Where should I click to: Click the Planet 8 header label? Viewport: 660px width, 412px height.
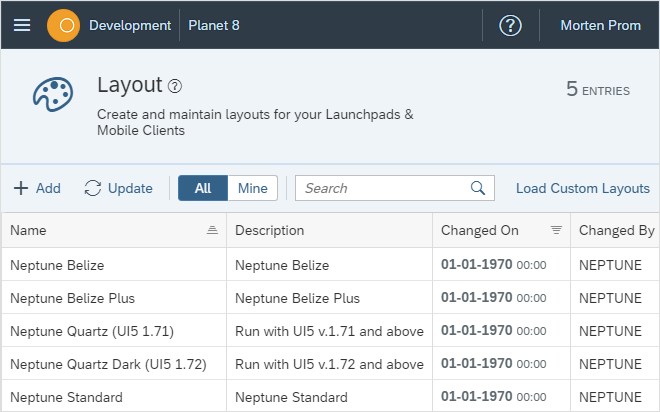[214, 25]
